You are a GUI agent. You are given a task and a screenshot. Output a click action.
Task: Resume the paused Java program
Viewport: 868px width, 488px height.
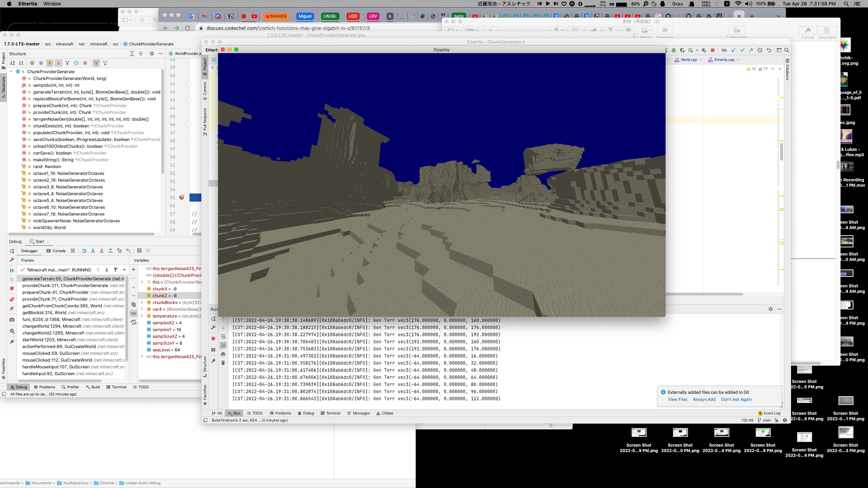point(12,270)
